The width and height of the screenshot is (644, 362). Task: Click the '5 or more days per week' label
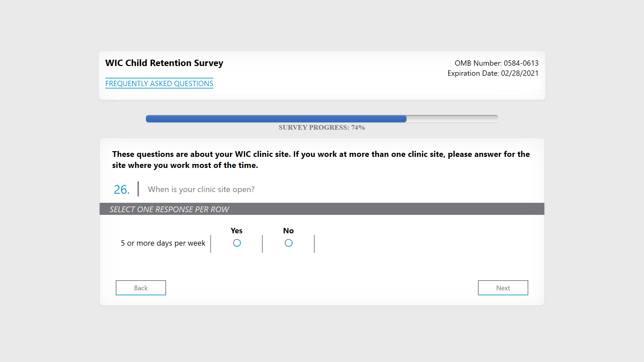163,243
